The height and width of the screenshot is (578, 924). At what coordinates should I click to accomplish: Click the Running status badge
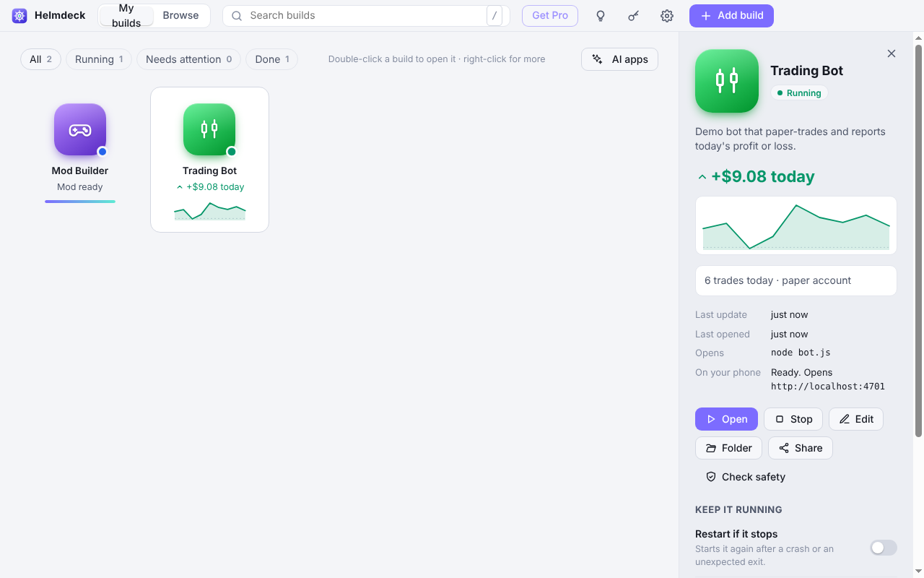click(x=799, y=93)
